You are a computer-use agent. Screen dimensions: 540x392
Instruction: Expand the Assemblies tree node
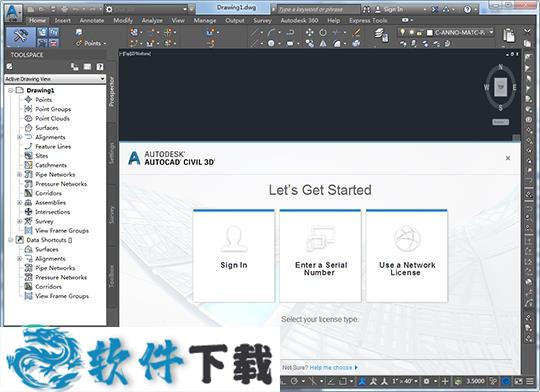tap(20, 203)
